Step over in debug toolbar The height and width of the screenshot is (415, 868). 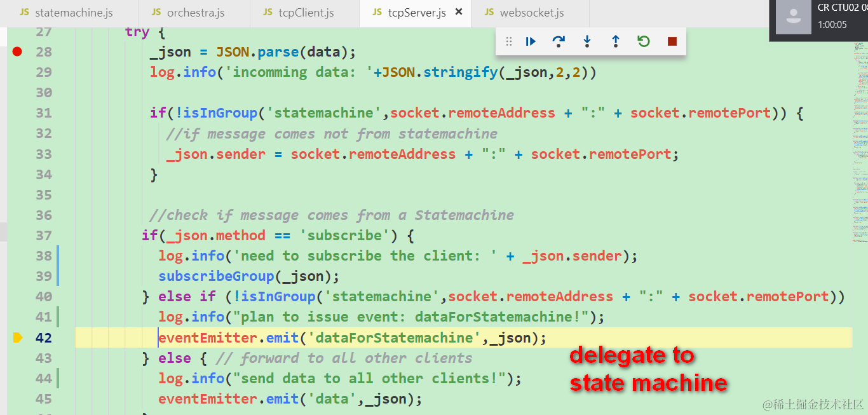(x=559, y=41)
